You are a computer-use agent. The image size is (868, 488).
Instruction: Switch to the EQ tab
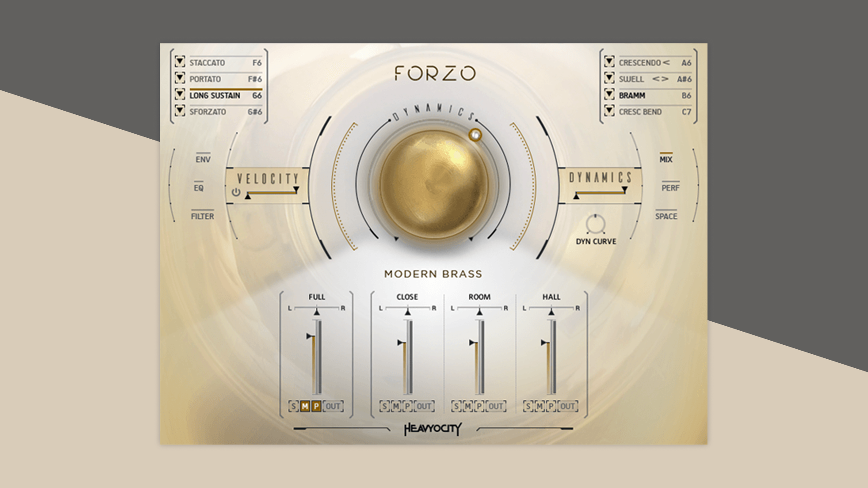point(198,188)
